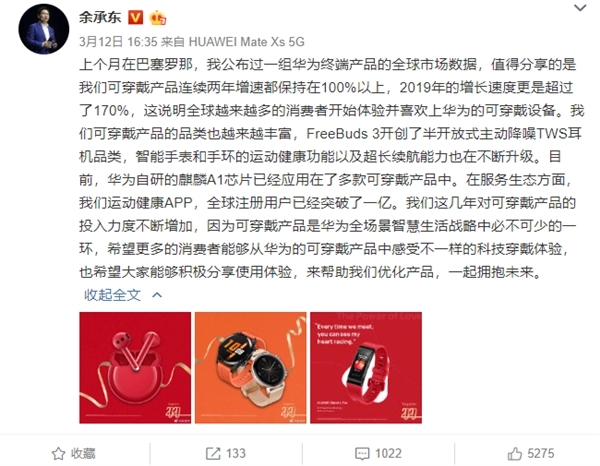Open the 3月12日 16:35 timestamp link

coord(118,42)
